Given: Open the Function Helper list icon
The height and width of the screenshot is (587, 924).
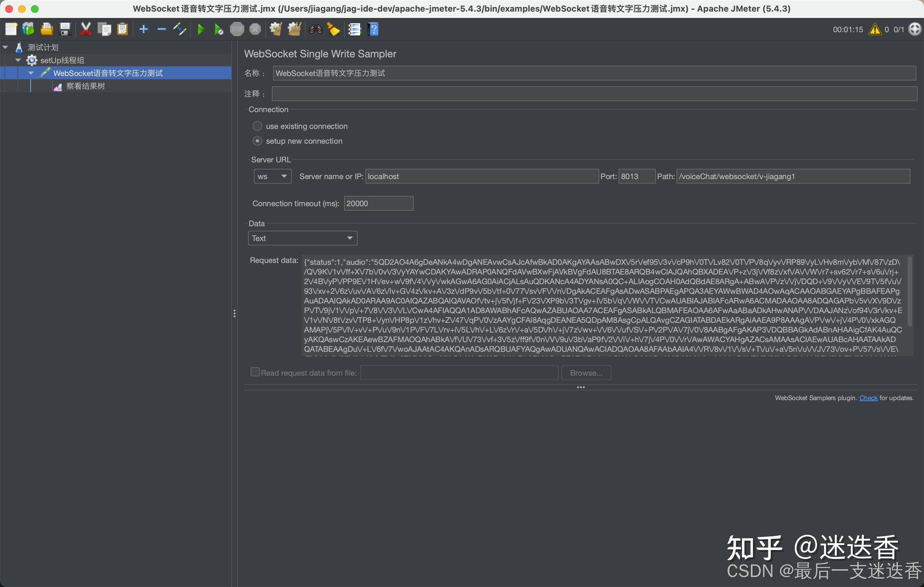Looking at the screenshot, I should coord(355,29).
